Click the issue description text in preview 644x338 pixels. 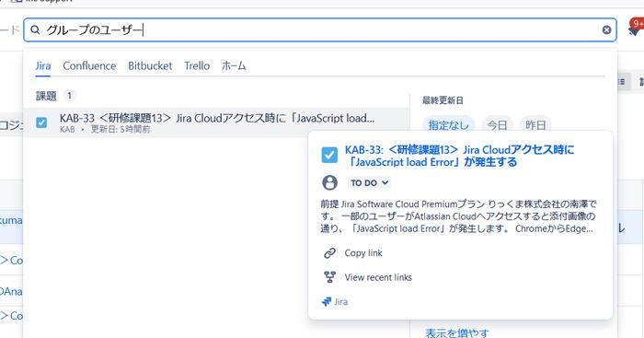(x=458, y=216)
